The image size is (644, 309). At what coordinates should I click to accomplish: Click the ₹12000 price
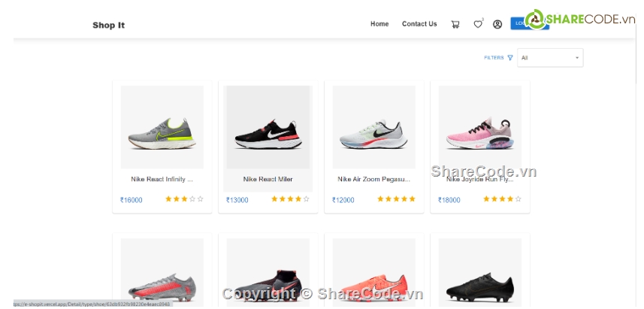coord(343,200)
